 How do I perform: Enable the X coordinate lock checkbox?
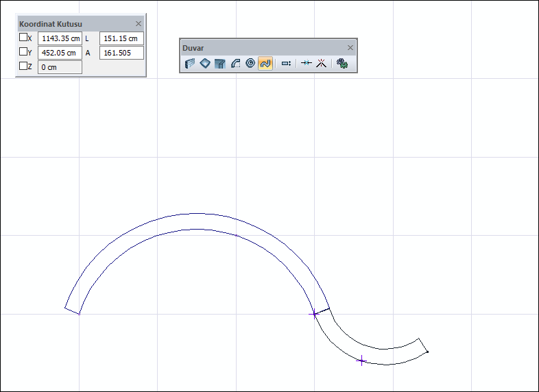23,38
